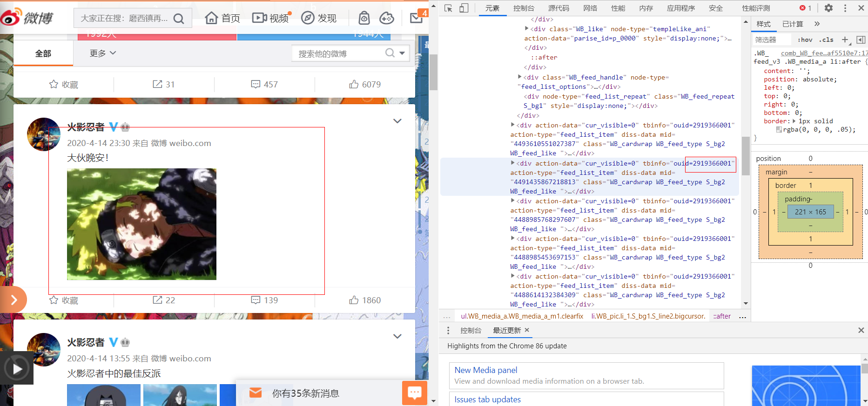Open the drawer three-dot menu
Screen dimensions: 868x406
pyautogui.click(x=448, y=330)
